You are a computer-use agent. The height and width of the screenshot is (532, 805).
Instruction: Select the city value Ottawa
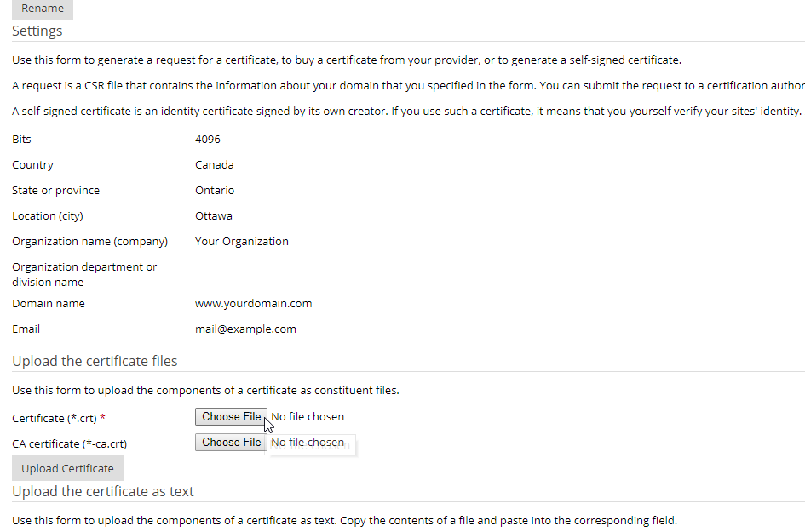214,216
